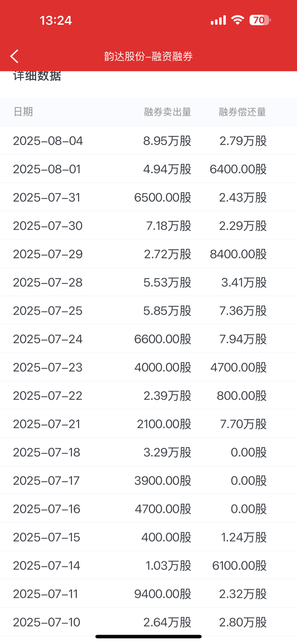Tap 6500.00股 value for 2025-07-31

tap(163, 197)
